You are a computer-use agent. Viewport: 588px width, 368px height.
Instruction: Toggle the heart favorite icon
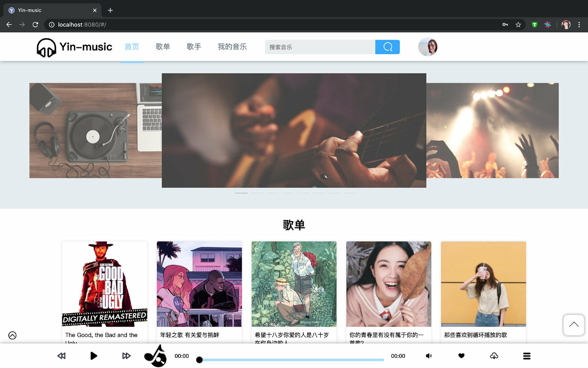[461, 356]
